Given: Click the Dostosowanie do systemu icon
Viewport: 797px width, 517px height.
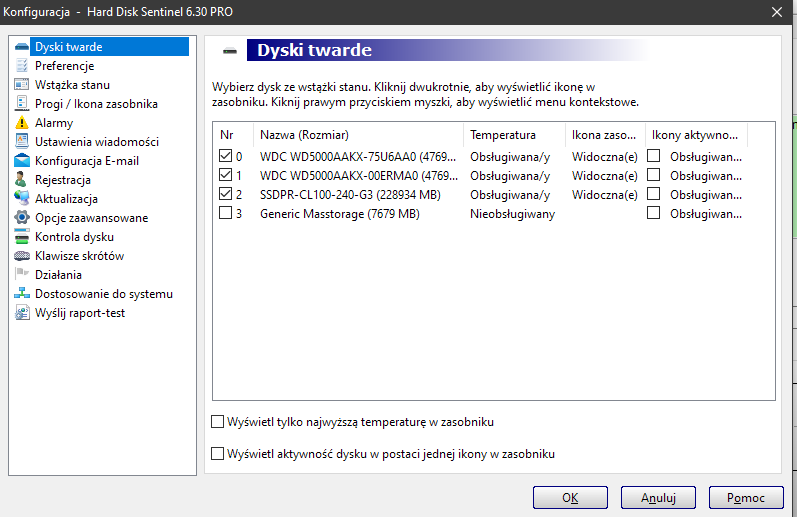Looking at the screenshot, I should pyautogui.click(x=23, y=294).
